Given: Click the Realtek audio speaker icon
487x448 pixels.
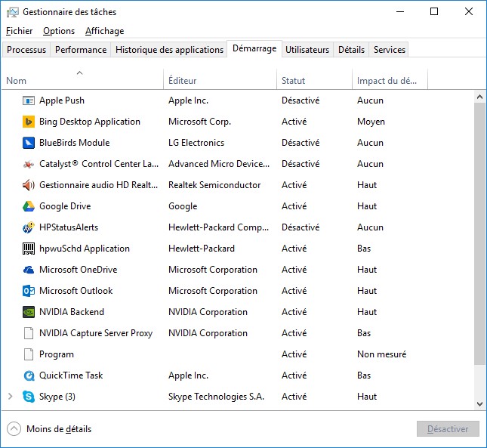Looking at the screenshot, I should click(29, 185).
